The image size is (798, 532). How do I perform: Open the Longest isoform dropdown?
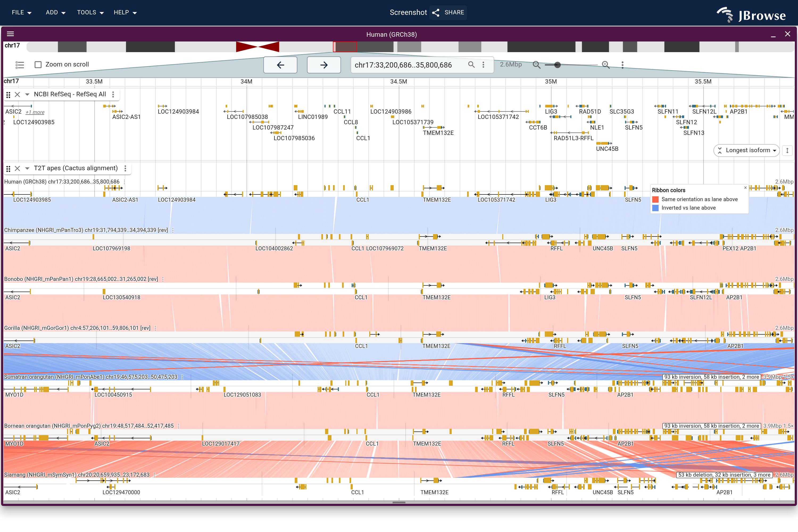[746, 150]
